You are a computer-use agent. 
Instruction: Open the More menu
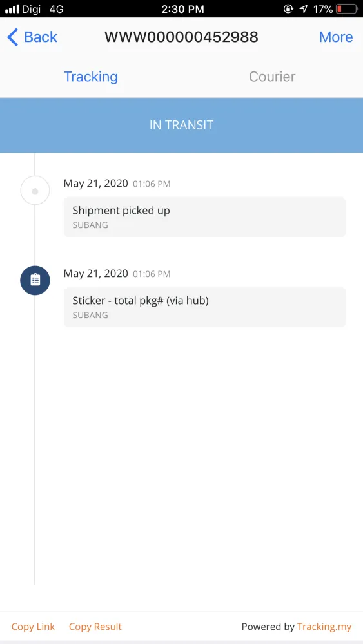[x=336, y=37]
